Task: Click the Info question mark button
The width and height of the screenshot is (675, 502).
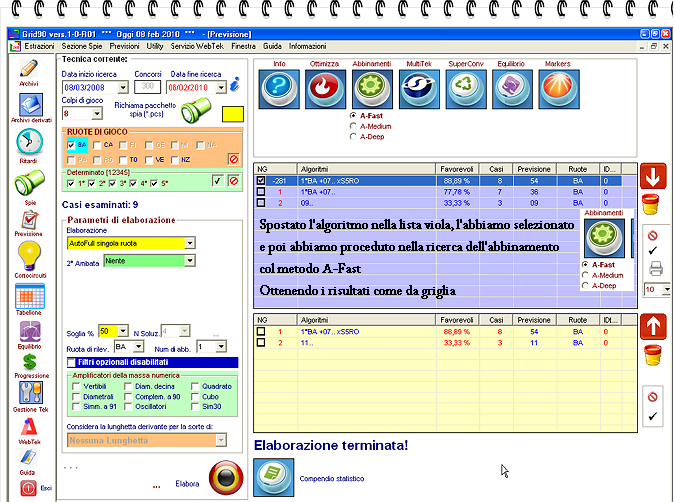Action: [x=279, y=89]
